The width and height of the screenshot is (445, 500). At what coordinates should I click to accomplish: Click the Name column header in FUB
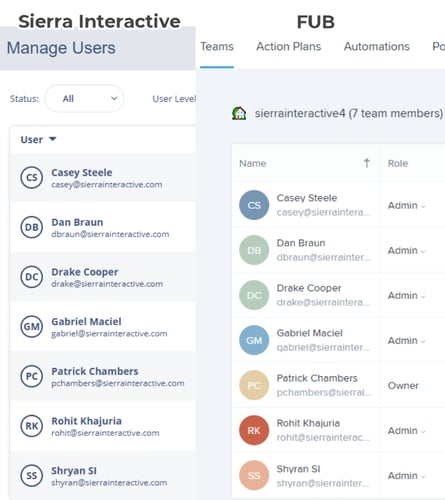click(253, 163)
